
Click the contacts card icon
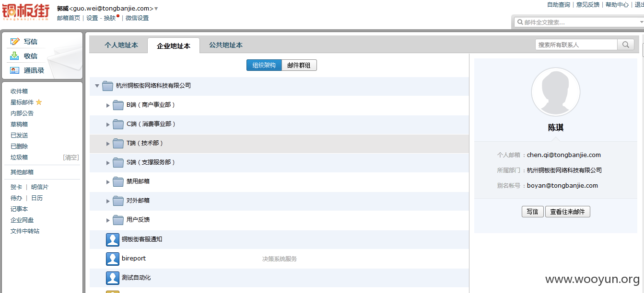pyautogui.click(x=15, y=70)
